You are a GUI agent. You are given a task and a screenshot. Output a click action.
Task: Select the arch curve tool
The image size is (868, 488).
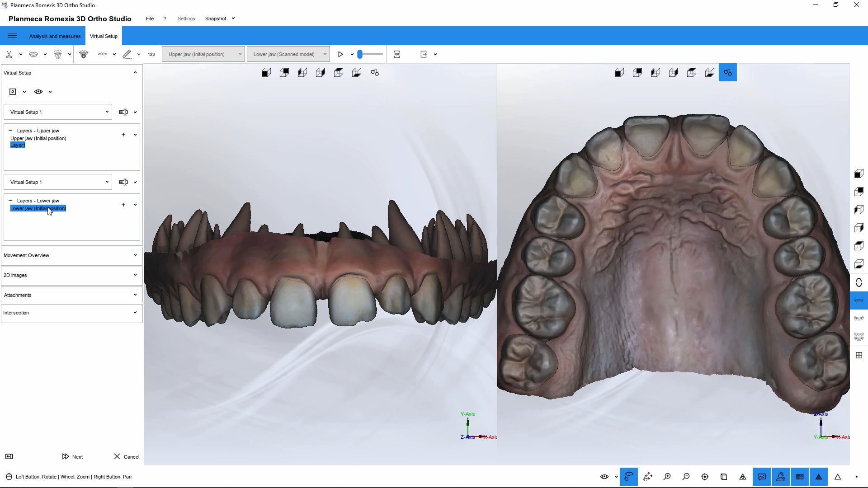[102, 54]
